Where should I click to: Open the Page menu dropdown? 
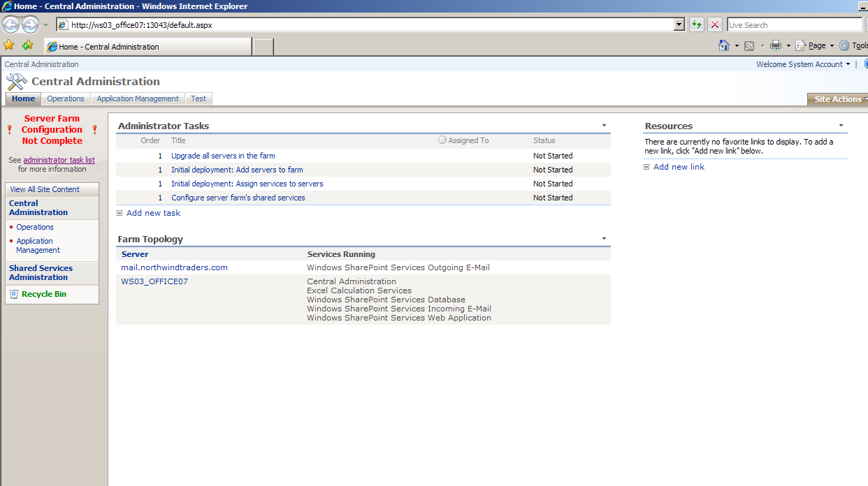tap(816, 45)
